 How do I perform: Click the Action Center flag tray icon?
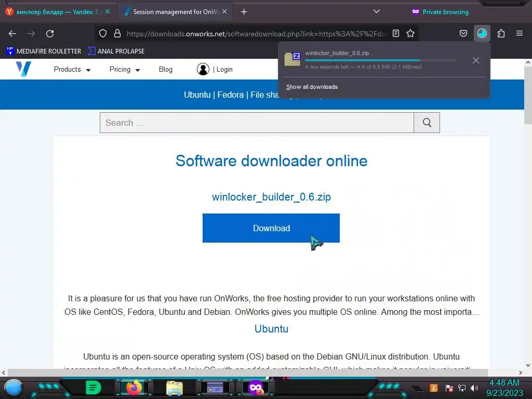449,388
